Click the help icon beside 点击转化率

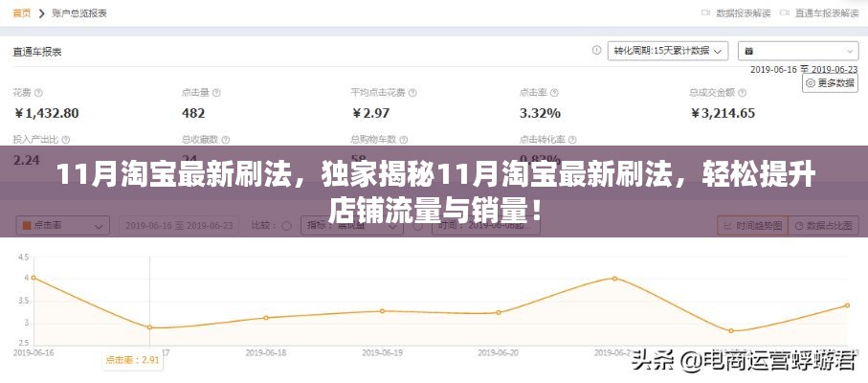pyautogui.click(x=572, y=140)
